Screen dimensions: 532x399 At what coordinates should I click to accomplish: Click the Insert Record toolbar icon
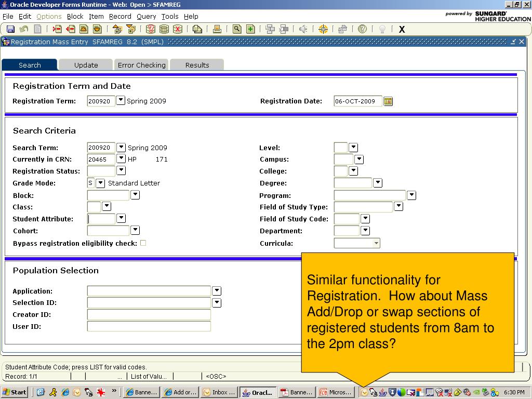(x=57, y=29)
